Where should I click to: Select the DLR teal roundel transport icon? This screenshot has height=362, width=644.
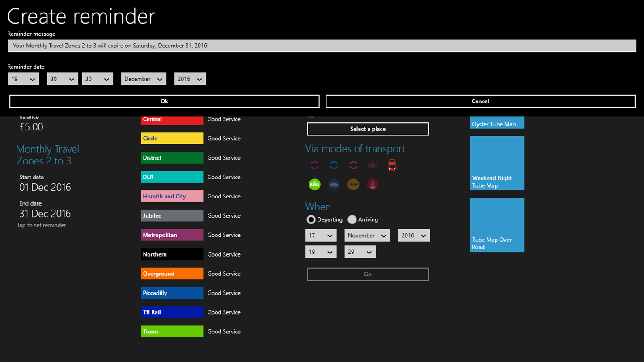[x=334, y=165]
